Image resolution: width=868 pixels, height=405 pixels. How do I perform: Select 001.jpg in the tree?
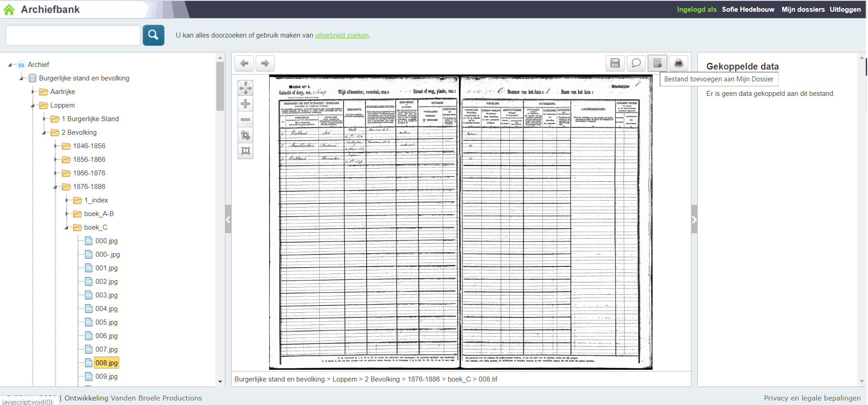pos(107,268)
